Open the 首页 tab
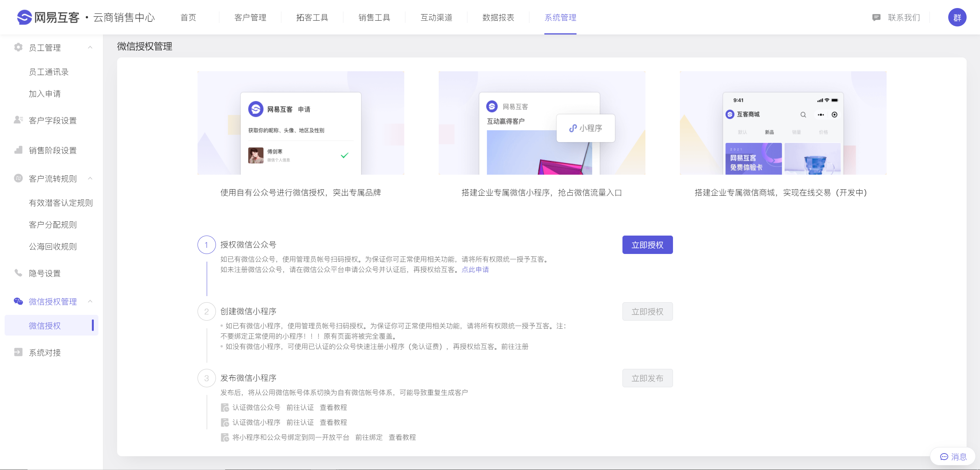This screenshot has width=980, height=470. 188,18
